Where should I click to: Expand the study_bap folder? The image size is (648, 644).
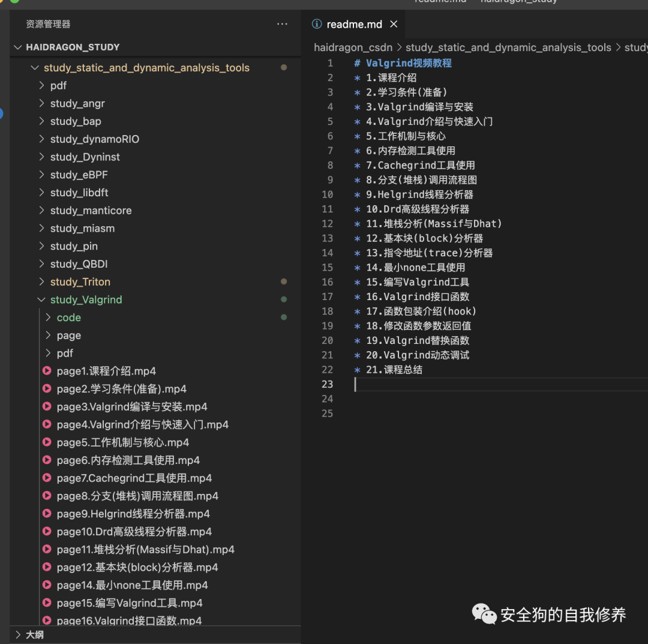coord(41,121)
